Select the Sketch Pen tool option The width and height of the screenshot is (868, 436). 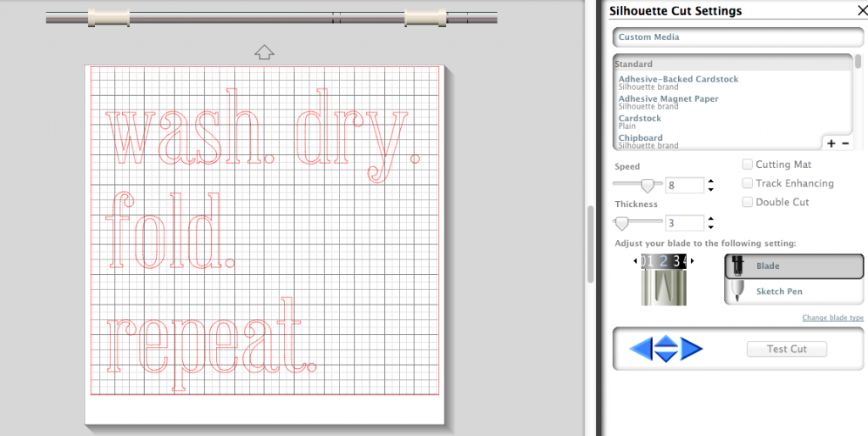pos(793,292)
